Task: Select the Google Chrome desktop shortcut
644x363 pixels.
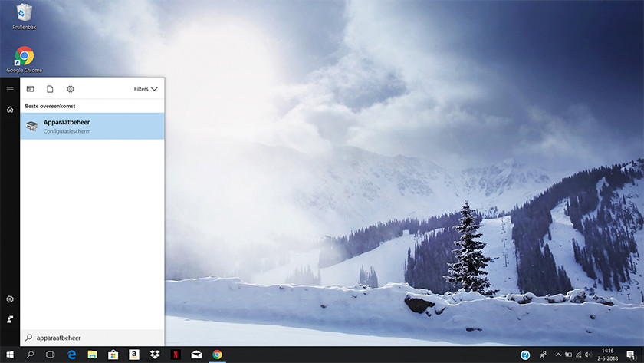Action: 25,60
